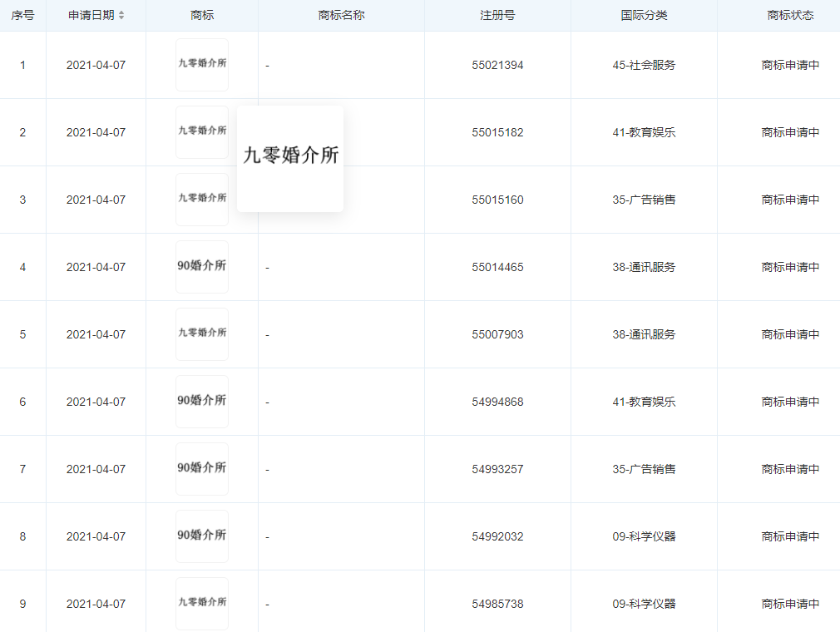The height and width of the screenshot is (632, 840).
Task: Click 商标申请中 status in row 6
Action: [x=790, y=402]
